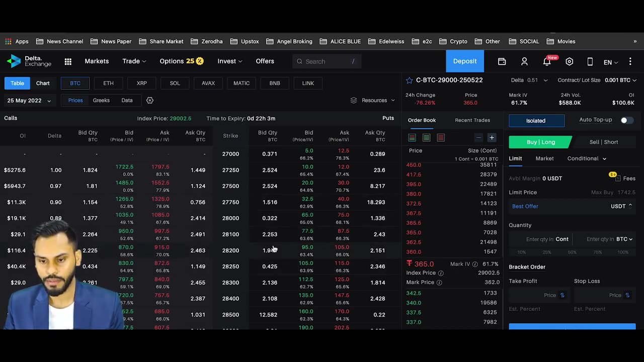This screenshot has width=644, height=362.
Task: Switch options chain to Table view
Action: click(17, 83)
